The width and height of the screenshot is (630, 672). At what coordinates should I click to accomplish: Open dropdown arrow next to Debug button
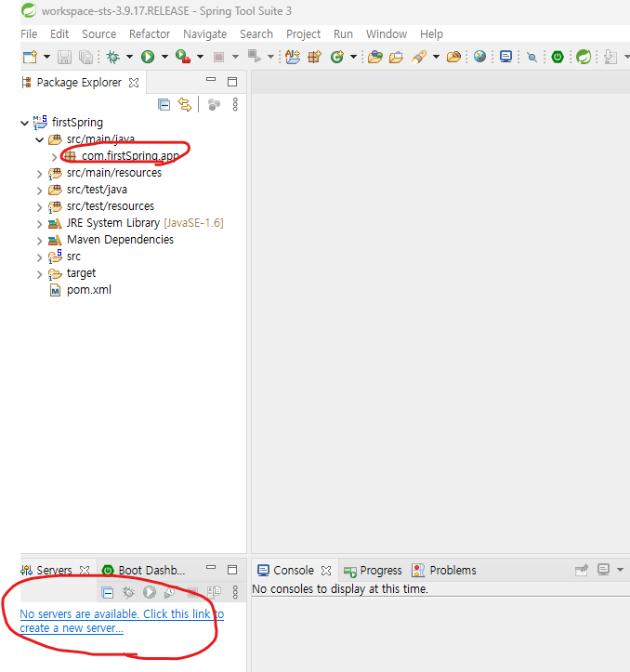point(129,57)
